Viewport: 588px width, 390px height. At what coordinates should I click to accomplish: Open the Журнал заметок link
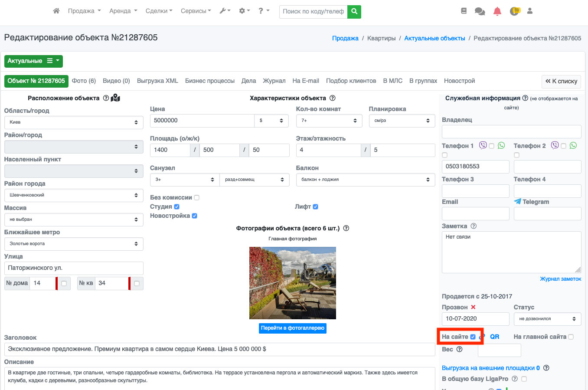(560, 279)
